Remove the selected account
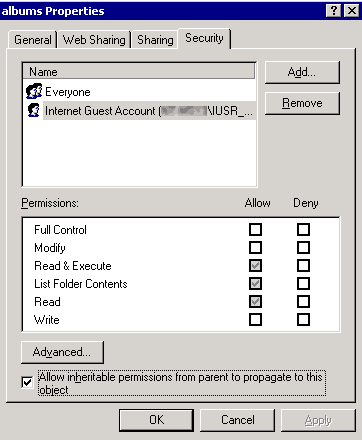Screen dimensions: 362x440 pyautogui.click(x=302, y=103)
